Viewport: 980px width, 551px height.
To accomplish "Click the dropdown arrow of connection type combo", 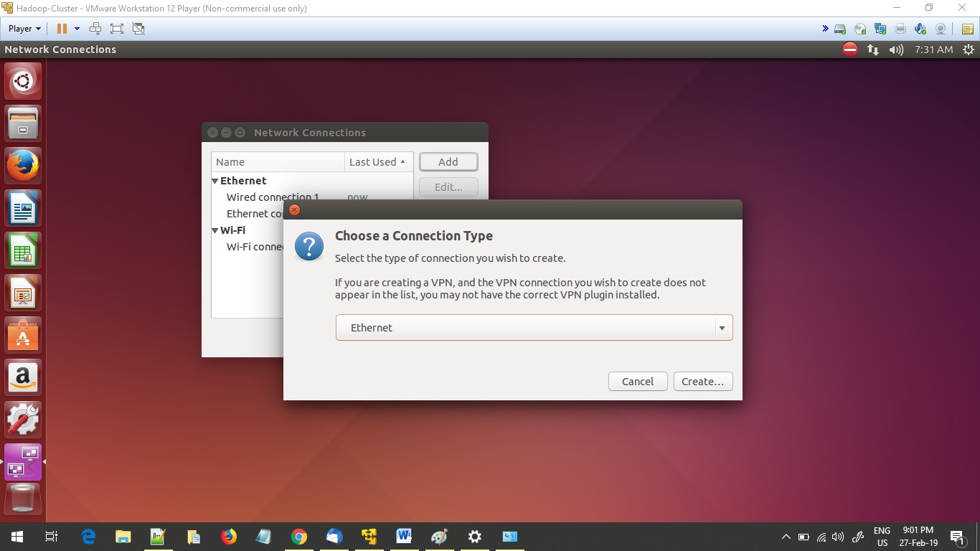I will click(722, 328).
